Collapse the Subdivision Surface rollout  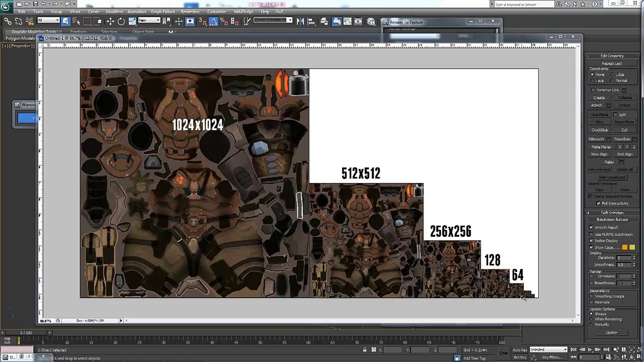(x=612, y=219)
